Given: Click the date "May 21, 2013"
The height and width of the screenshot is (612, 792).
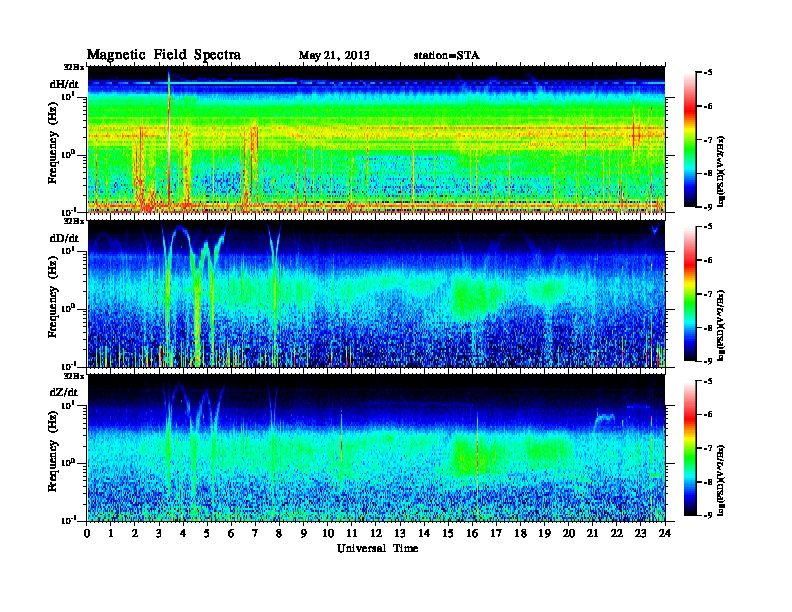Looking at the screenshot, I should coord(334,55).
